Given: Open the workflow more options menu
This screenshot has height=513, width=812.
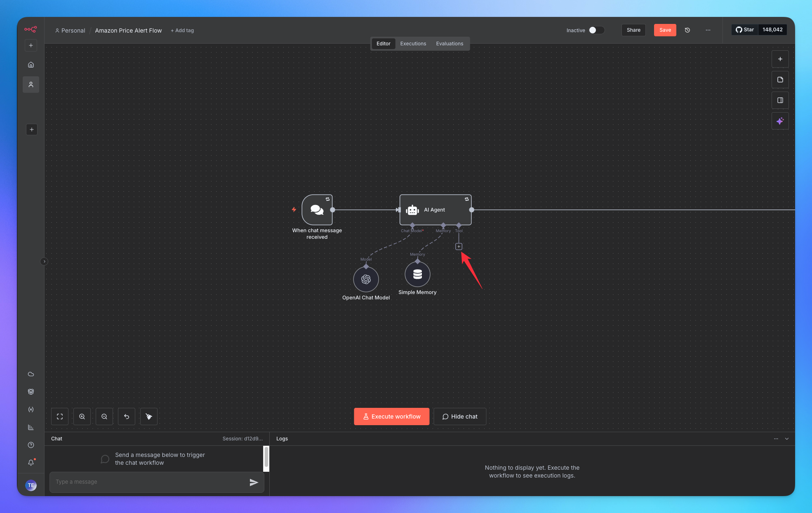Looking at the screenshot, I should [x=708, y=30].
